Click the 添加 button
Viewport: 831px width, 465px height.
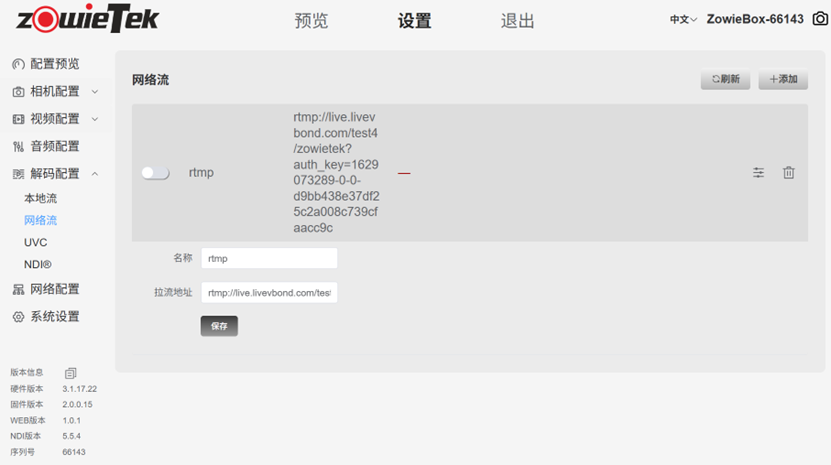point(783,80)
